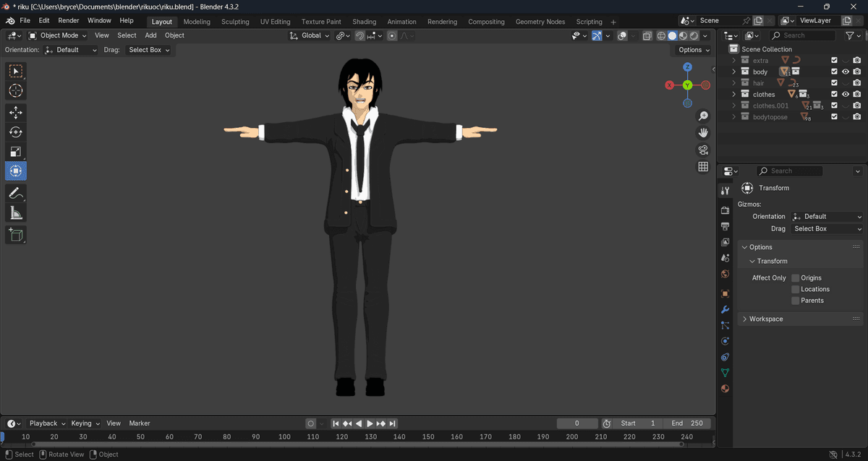The image size is (868, 461).
Task: Open the Keying menu in timeline
Action: tap(84, 423)
